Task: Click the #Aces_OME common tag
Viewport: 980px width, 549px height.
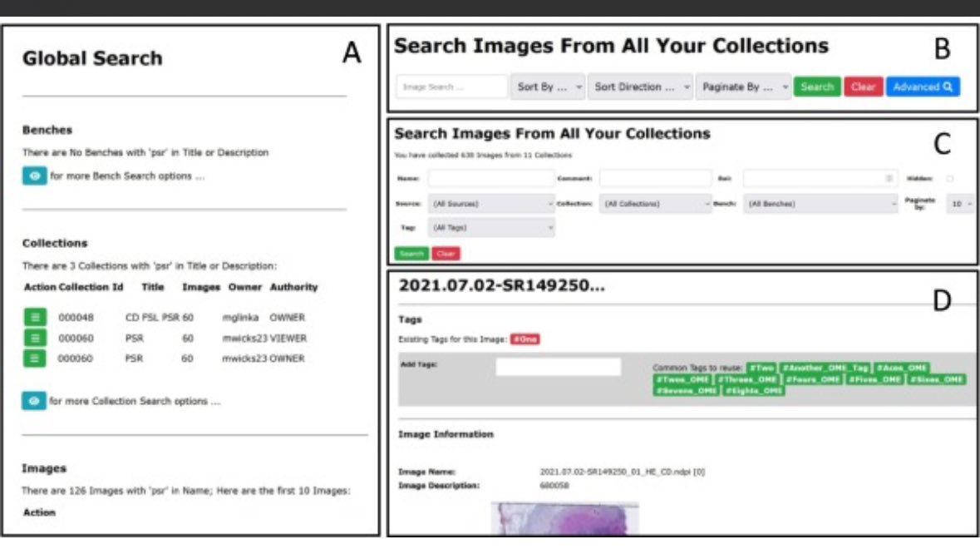Action: 901,368
